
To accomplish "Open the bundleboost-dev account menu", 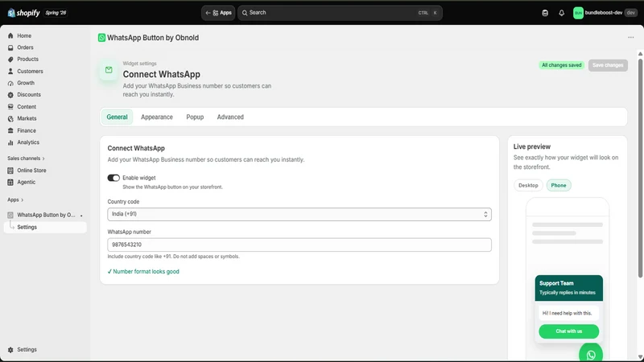I will pyautogui.click(x=605, y=13).
